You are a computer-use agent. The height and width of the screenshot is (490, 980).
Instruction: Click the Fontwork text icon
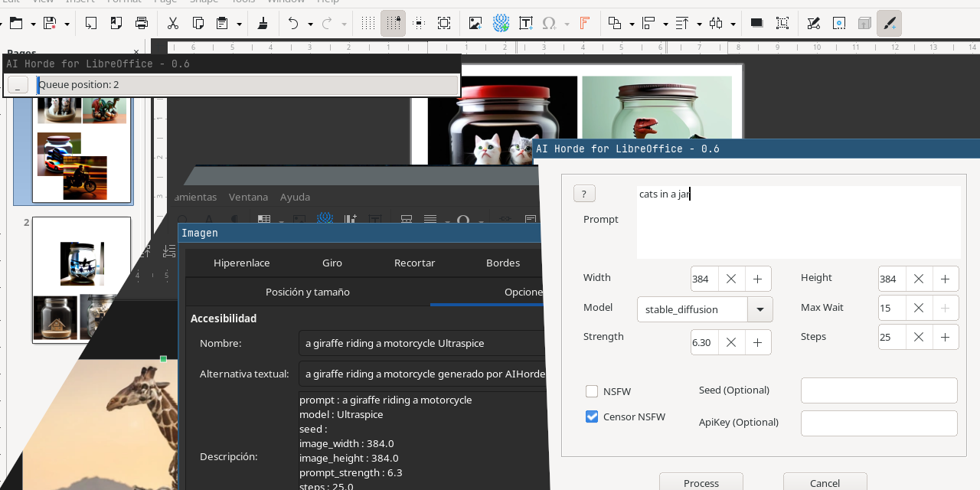pyautogui.click(x=584, y=23)
